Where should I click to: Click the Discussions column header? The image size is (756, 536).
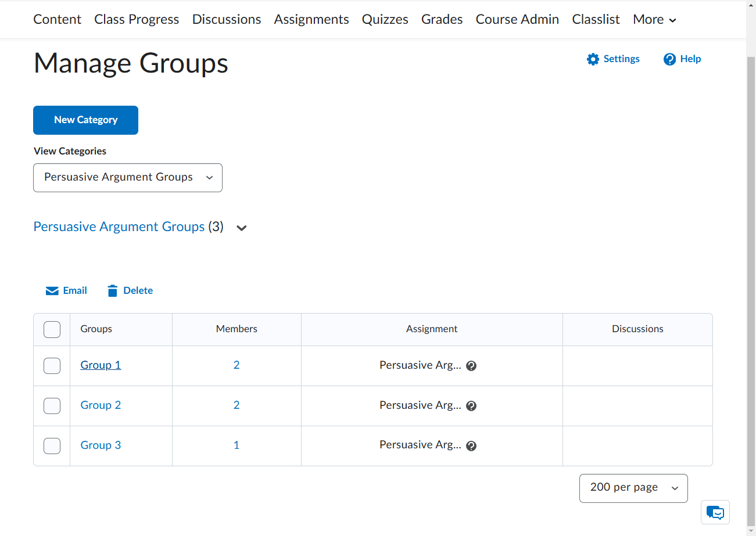[x=637, y=329]
